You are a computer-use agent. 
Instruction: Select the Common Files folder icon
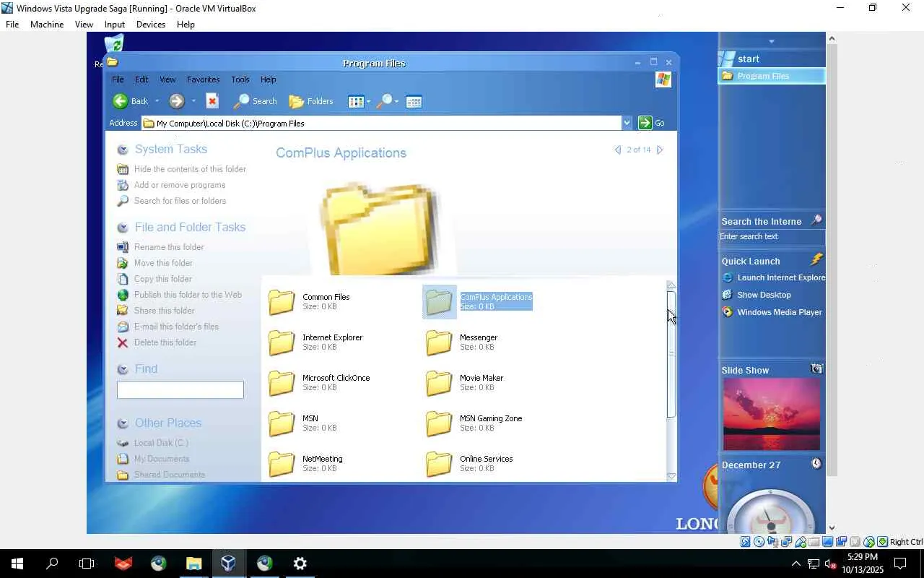tap(282, 302)
